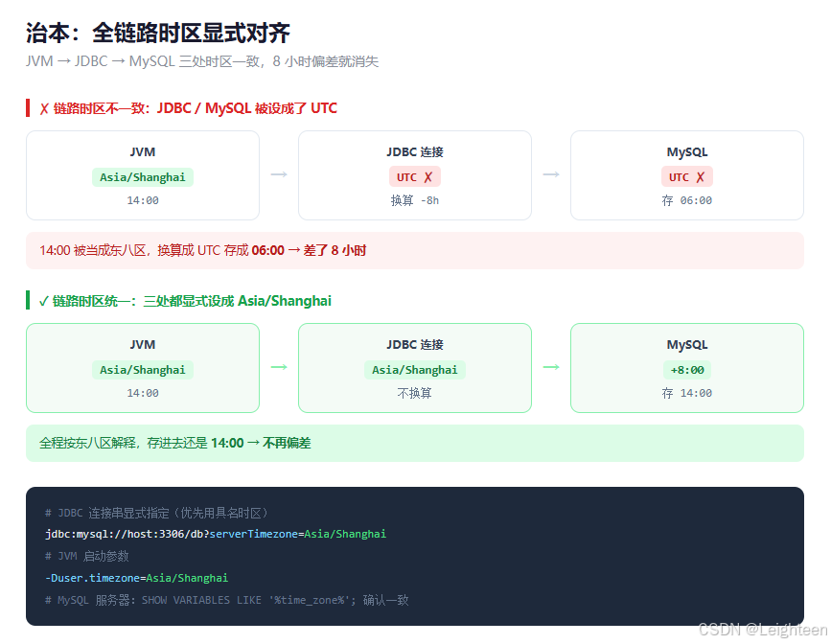Click JDBC 连接 label in the unified row
This screenshot has width=831, height=644.
point(415,345)
